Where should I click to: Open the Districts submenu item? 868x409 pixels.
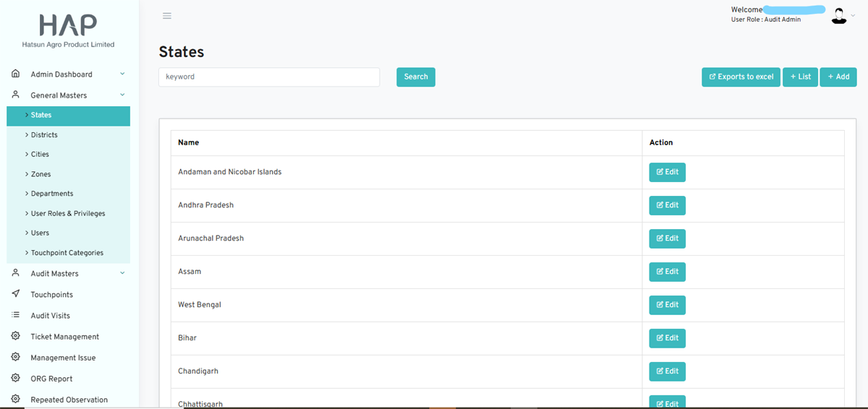point(44,135)
